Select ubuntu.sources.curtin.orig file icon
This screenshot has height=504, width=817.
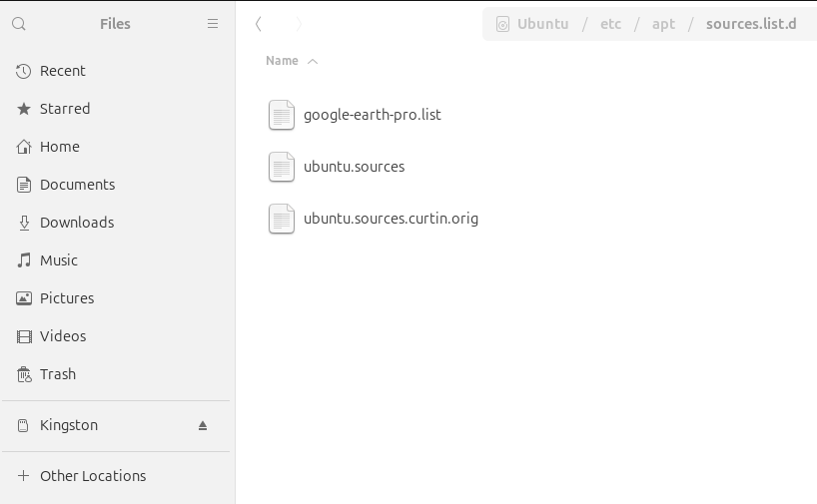coord(282,219)
